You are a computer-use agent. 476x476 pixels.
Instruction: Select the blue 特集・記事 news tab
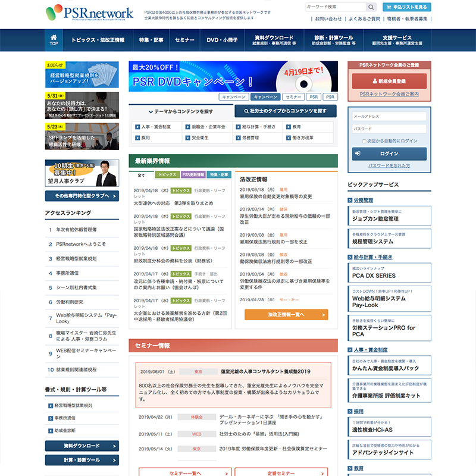point(219,174)
